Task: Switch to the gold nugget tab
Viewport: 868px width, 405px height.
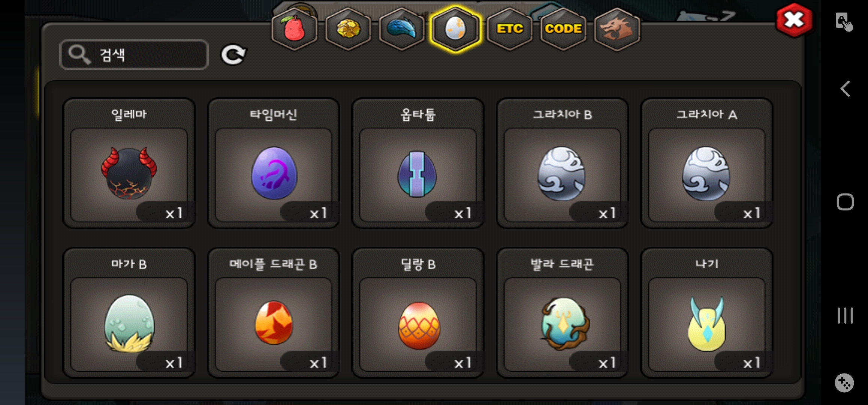Action: click(x=348, y=29)
